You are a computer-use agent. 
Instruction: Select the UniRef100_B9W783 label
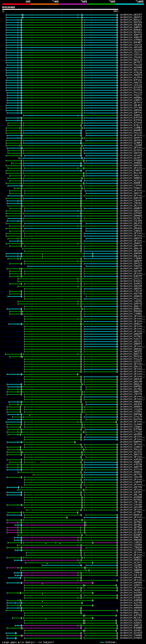pyautogui.click(x=131, y=538)
